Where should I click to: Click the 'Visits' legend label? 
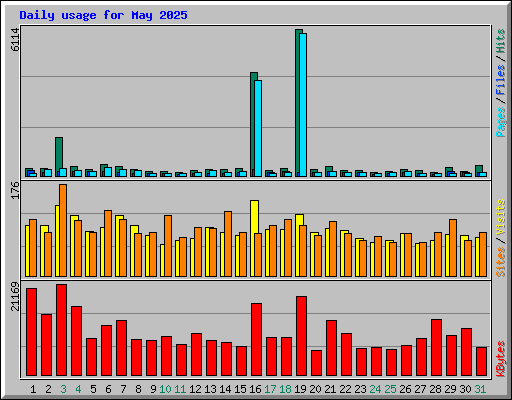click(x=501, y=218)
